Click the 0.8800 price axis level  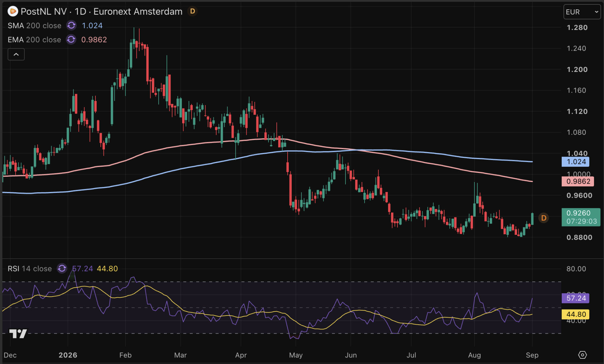579,237
